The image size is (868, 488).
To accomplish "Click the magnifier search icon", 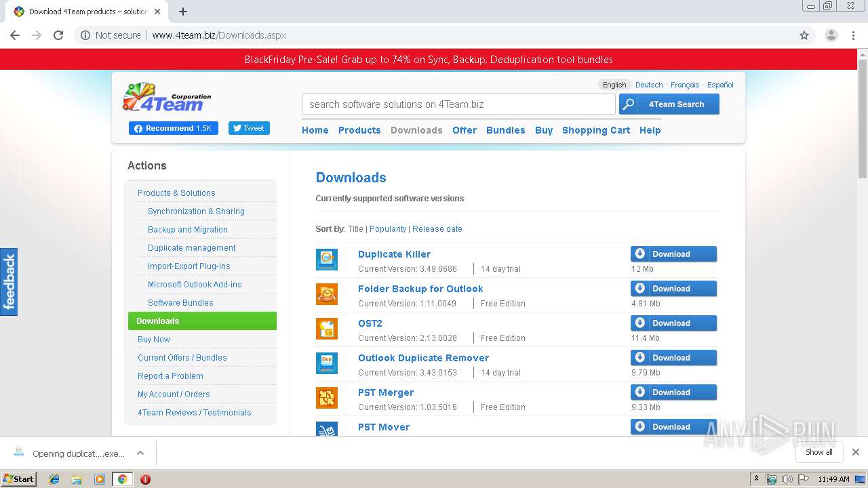I will [x=628, y=104].
